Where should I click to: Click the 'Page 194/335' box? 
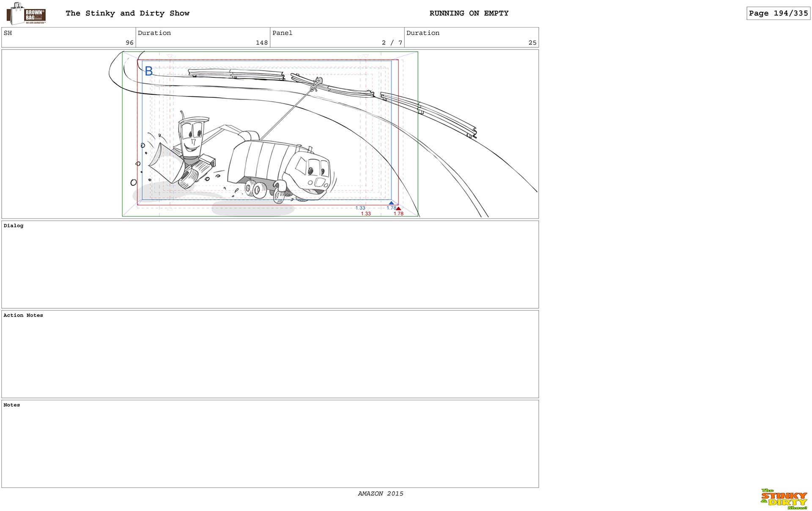[x=778, y=13]
